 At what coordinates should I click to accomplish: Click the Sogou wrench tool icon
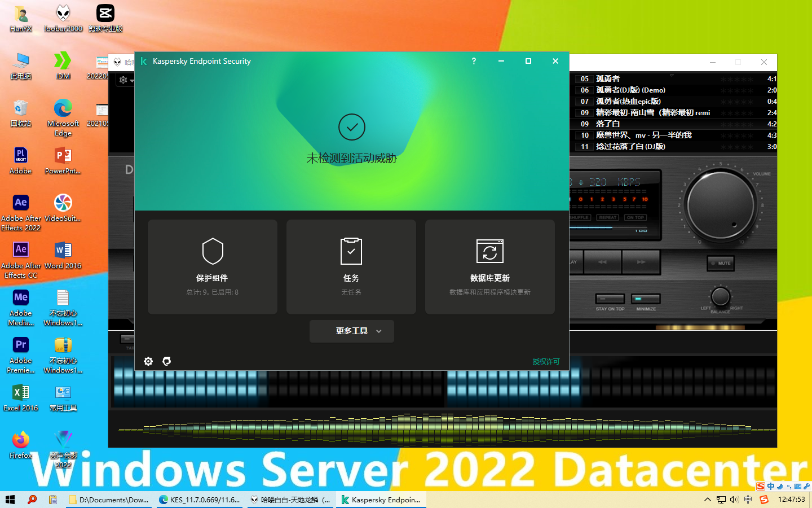pos(807,486)
